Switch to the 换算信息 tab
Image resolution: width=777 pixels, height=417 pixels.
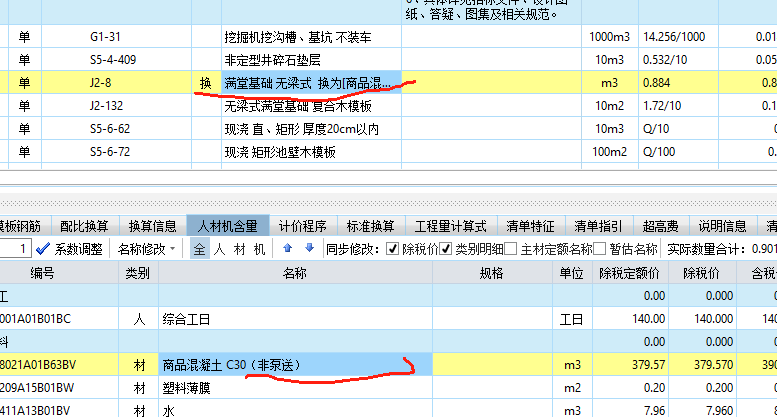click(153, 226)
